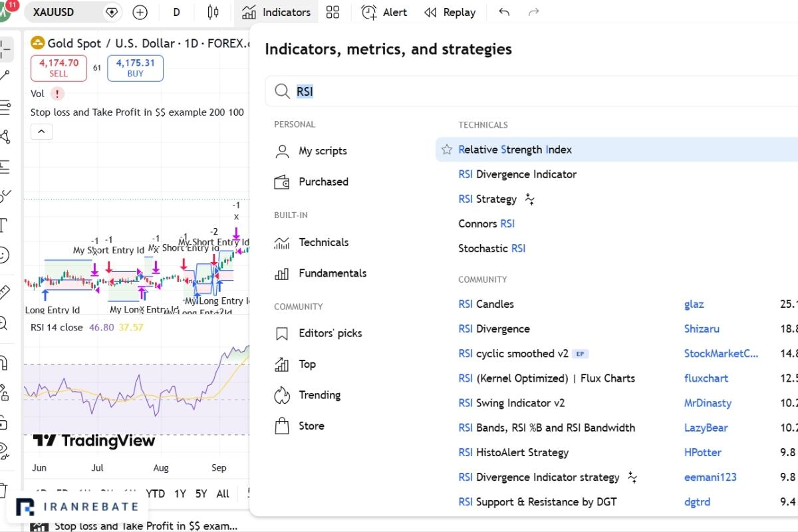
Task: Open the layout templates grid icon
Action: [332, 12]
